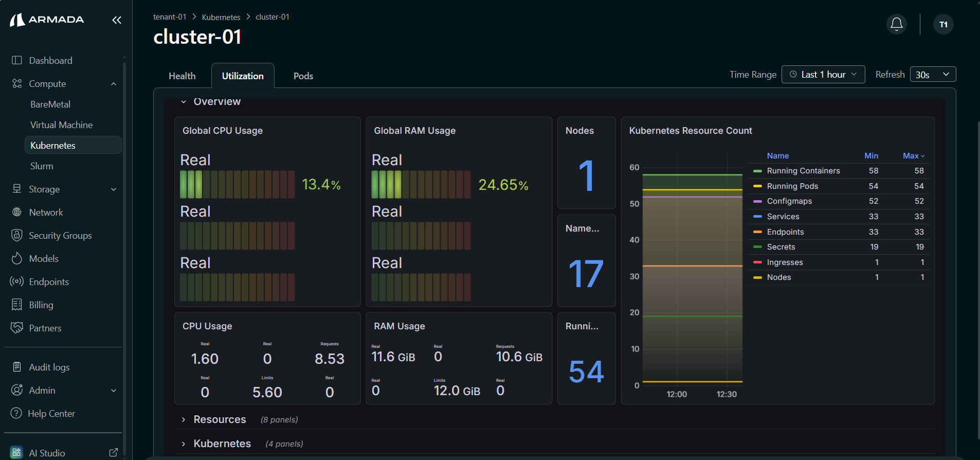
Task: Click the Network globe icon
Action: click(17, 212)
